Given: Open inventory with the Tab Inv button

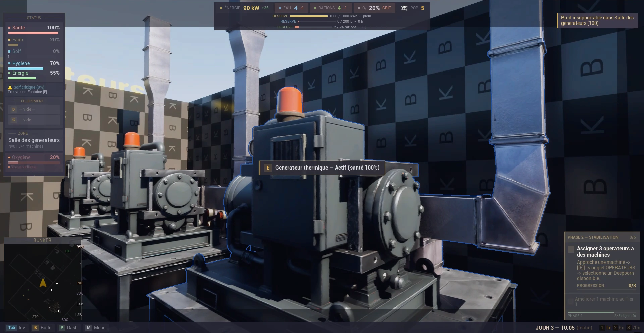Looking at the screenshot, I should point(16,328).
